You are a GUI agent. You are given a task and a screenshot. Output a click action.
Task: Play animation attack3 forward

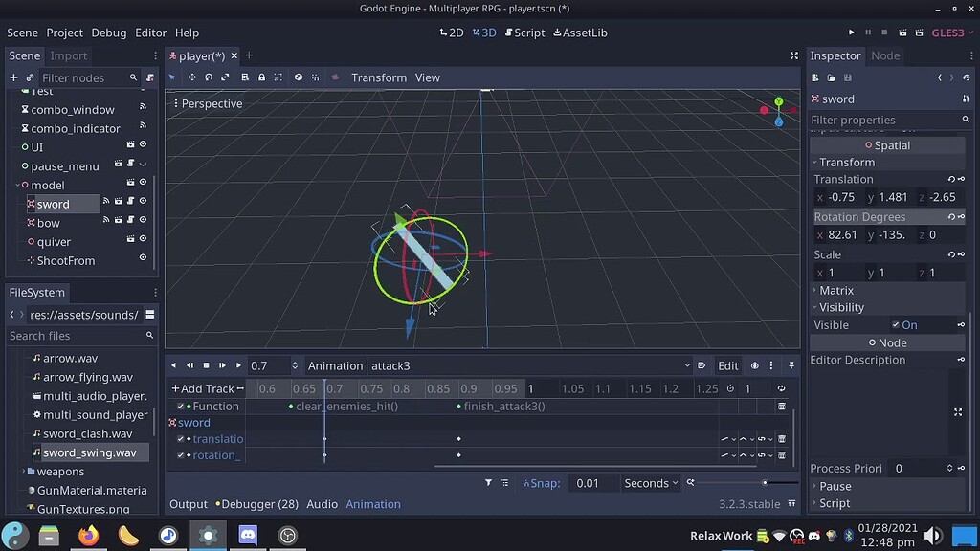click(x=238, y=365)
